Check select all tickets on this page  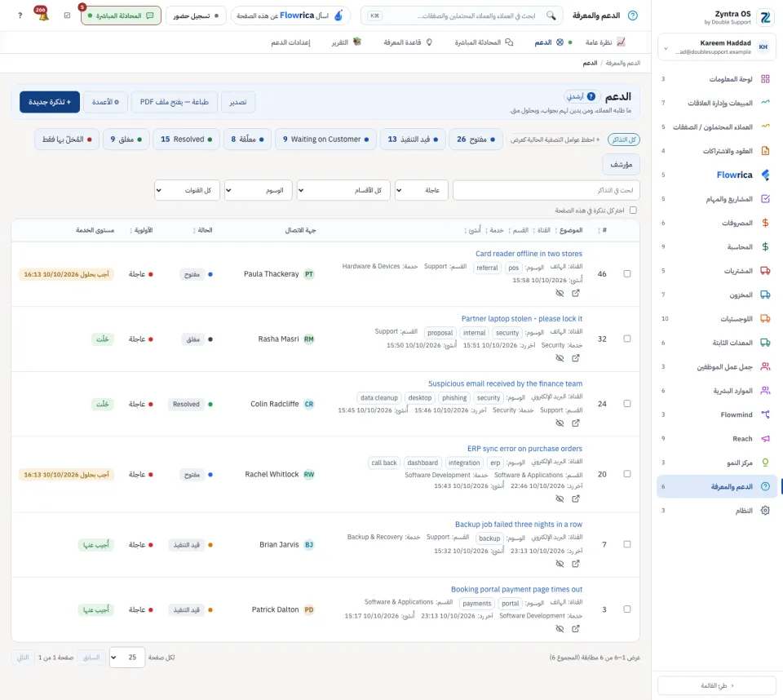click(x=633, y=210)
